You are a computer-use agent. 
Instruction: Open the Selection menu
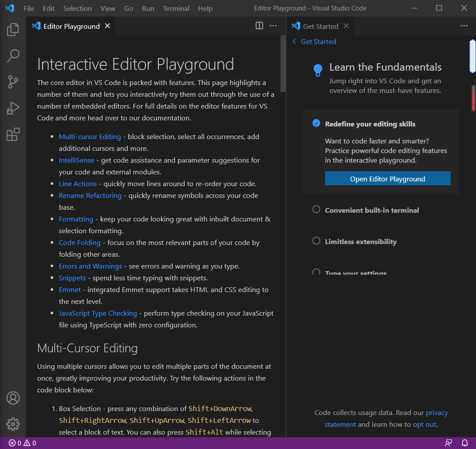(77, 8)
